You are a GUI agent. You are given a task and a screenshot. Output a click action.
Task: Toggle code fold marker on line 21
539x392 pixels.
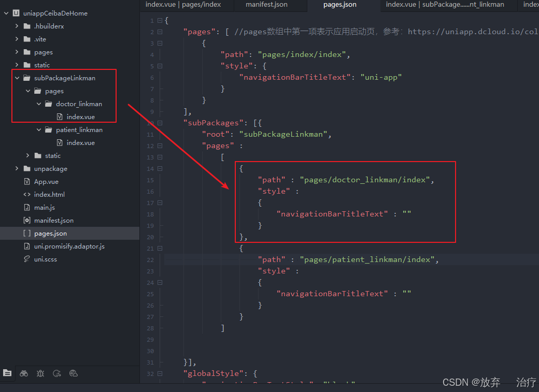160,249
